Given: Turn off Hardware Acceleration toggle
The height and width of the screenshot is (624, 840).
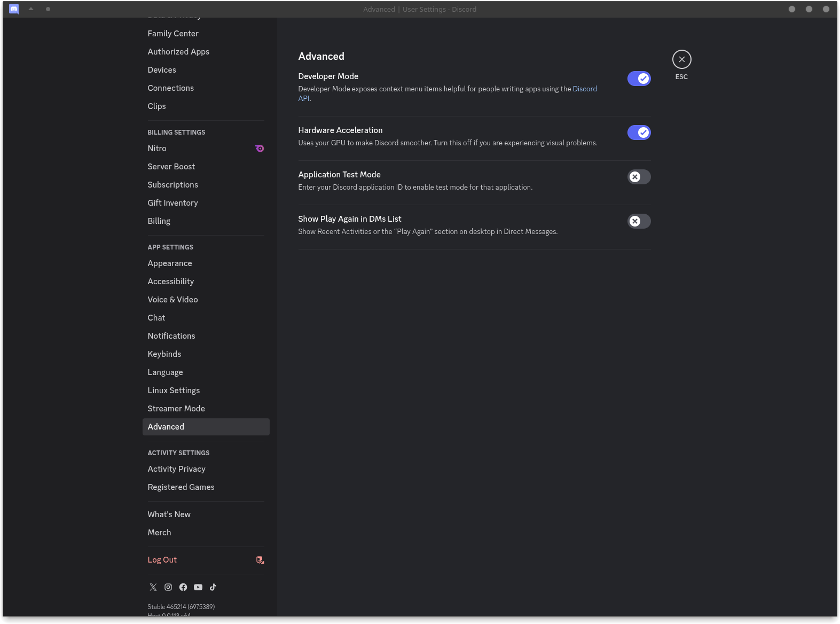Looking at the screenshot, I should click(639, 132).
